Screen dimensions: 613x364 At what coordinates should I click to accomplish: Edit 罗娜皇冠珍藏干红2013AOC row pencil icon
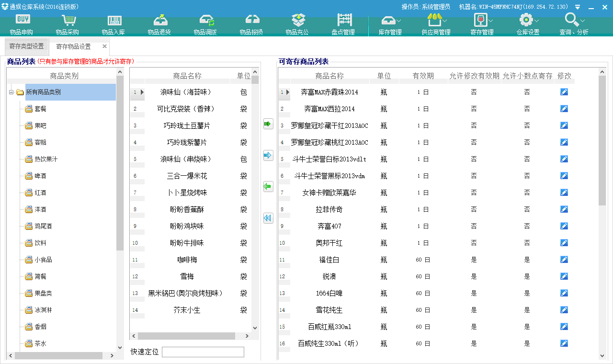564,125
